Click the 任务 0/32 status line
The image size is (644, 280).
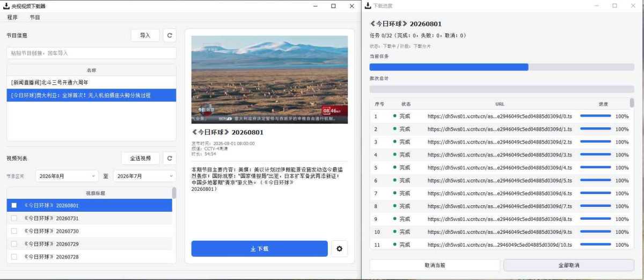(x=418, y=35)
